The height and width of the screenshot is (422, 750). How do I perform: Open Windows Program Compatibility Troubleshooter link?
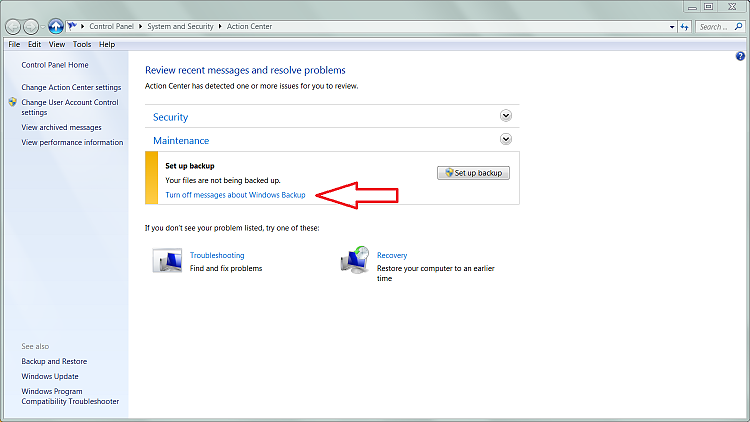pyautogui.click(x=70, y=396)
